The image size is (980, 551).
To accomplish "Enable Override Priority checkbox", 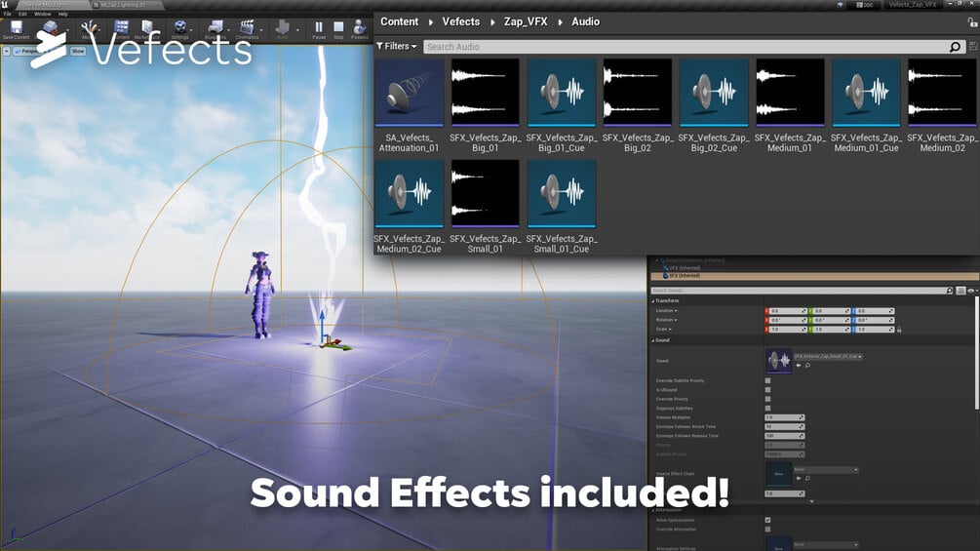I will point(768,399).
